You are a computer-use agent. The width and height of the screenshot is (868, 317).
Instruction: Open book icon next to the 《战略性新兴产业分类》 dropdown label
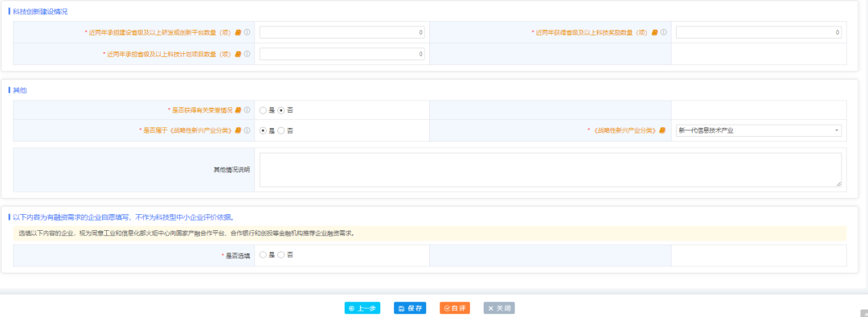[661, 130]
